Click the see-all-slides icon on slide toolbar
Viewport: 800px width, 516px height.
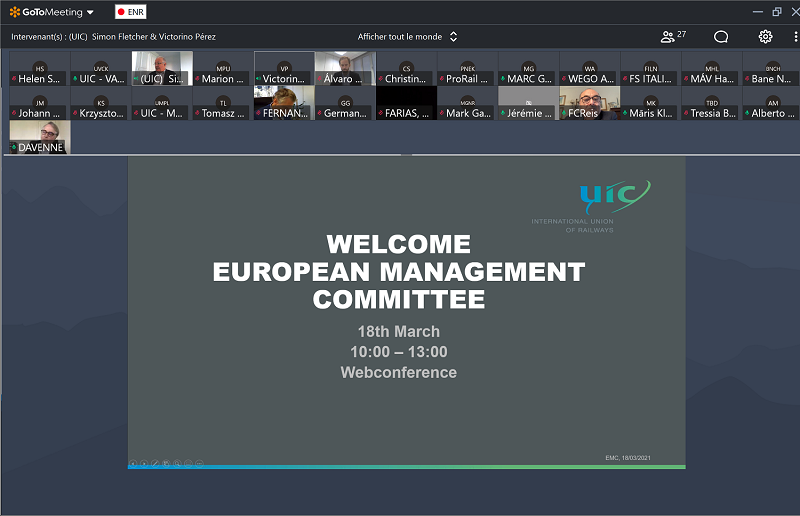point(166,463)
